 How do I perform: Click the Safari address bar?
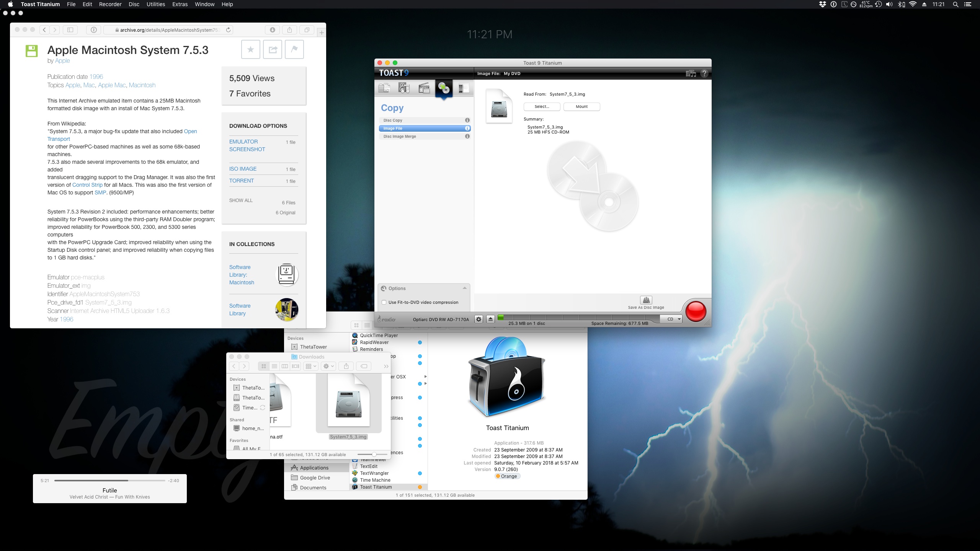click(168, 30)
